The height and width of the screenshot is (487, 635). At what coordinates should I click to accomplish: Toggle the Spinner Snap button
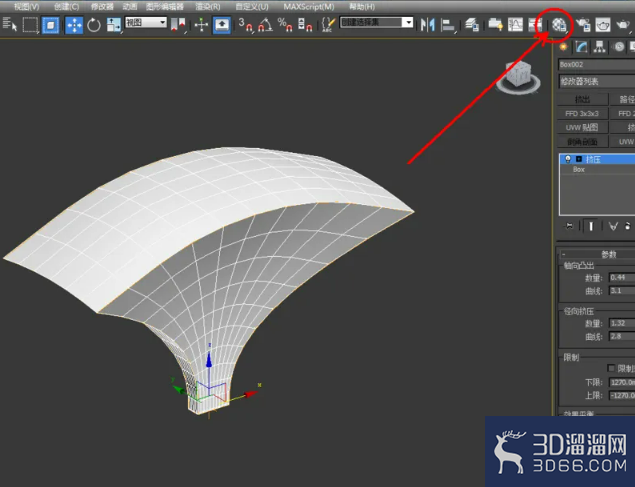click(305, 25)
